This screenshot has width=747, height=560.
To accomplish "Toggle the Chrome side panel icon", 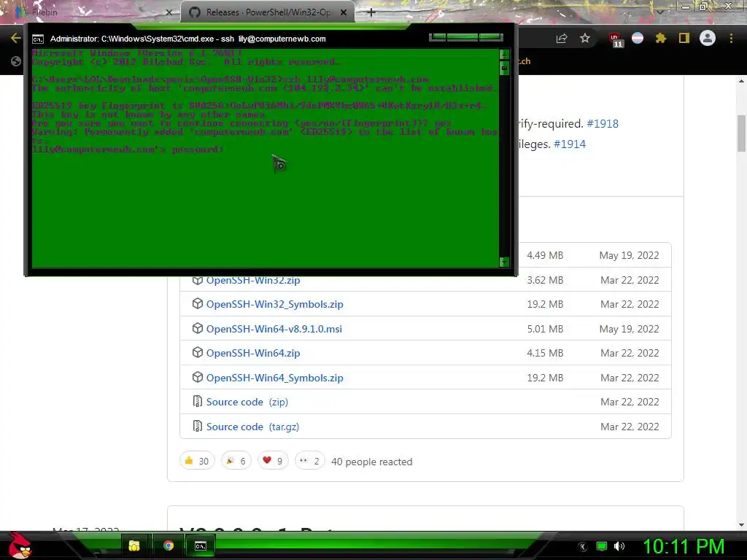I will pos(684,38).
